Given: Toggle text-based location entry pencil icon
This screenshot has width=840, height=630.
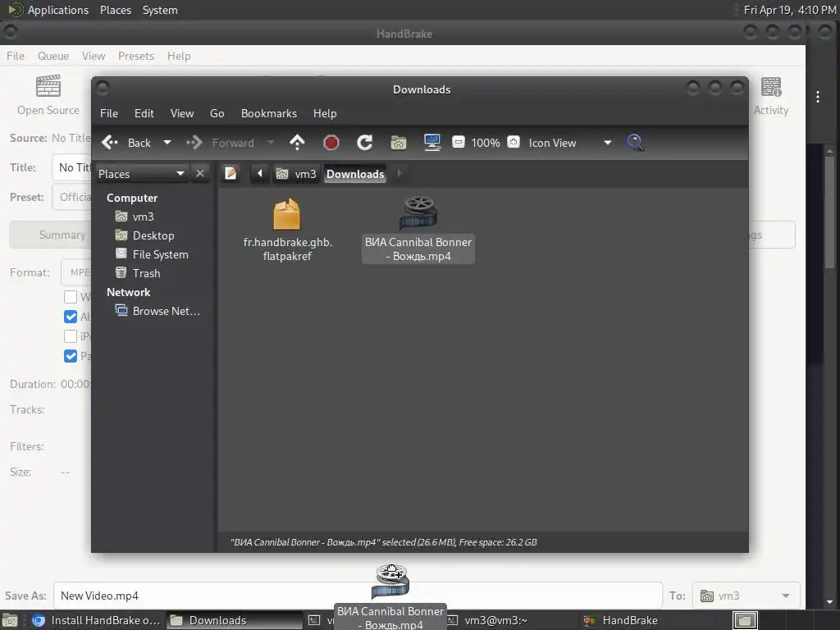Looking at the screenshot, I should (231, 174).
